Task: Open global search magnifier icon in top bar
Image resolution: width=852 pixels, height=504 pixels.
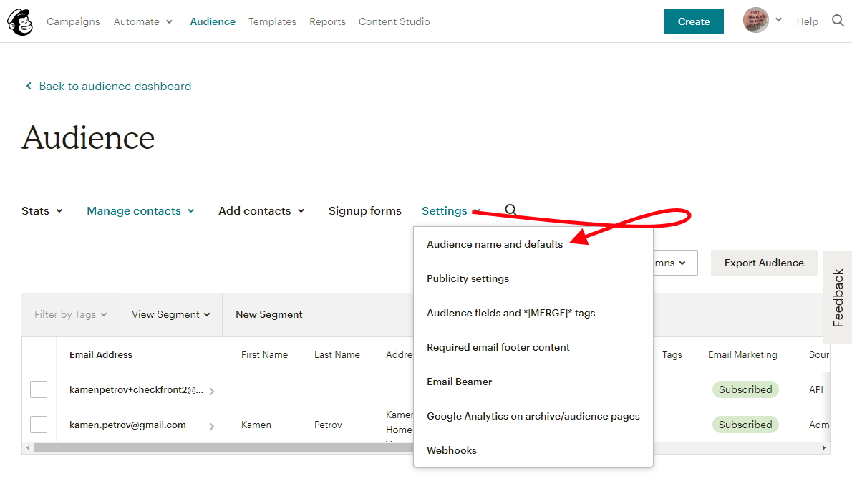Action: pos(838,21)
